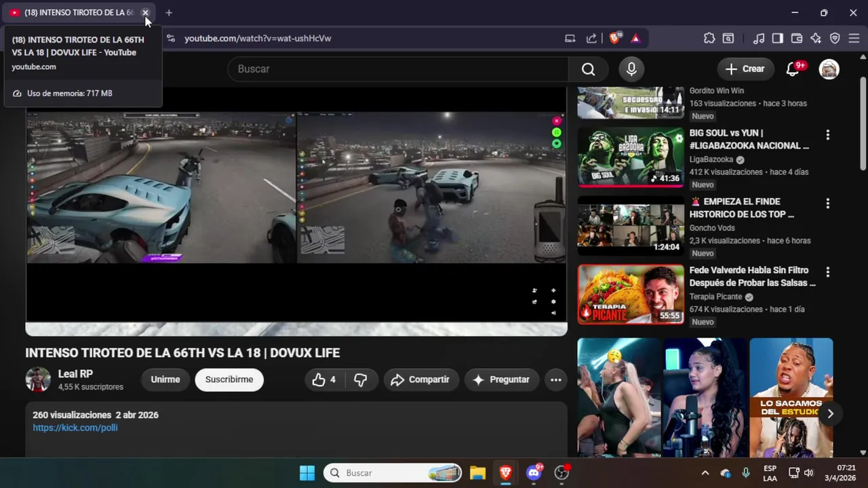Click the share page icon in address bar

pos(591,39)
